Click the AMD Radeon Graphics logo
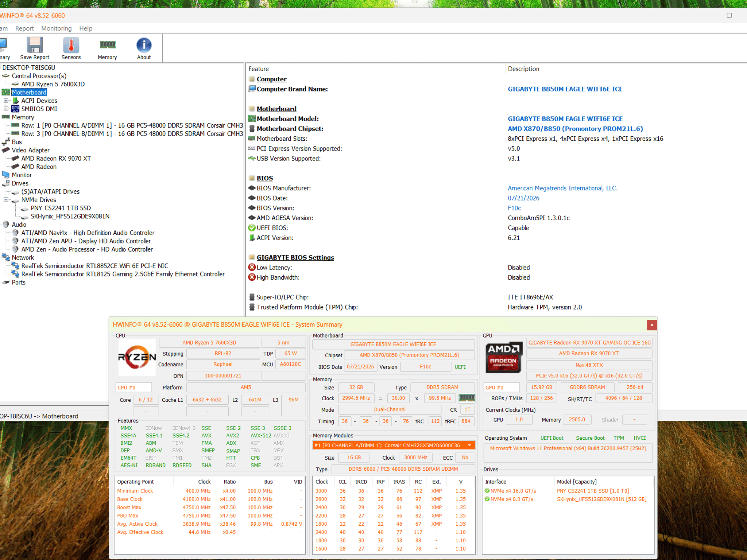Image resolution: width=747 pixels, height=560 pixels. (x=503, y=357)
